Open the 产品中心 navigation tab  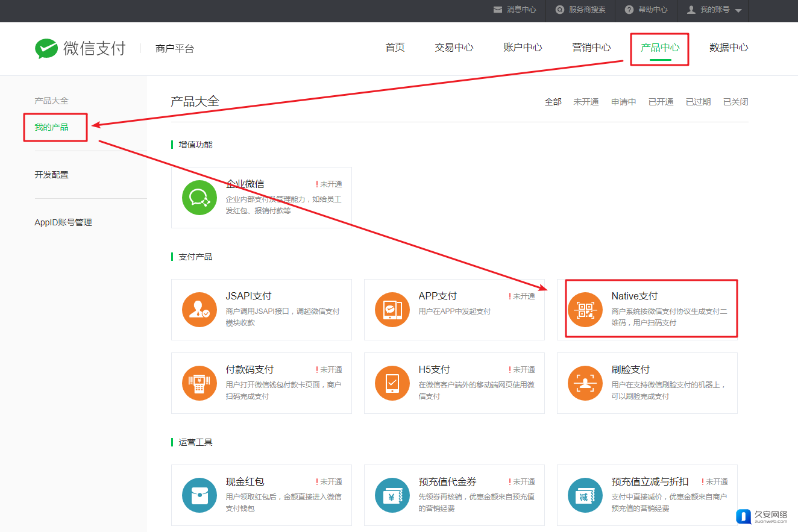point(660,48)
